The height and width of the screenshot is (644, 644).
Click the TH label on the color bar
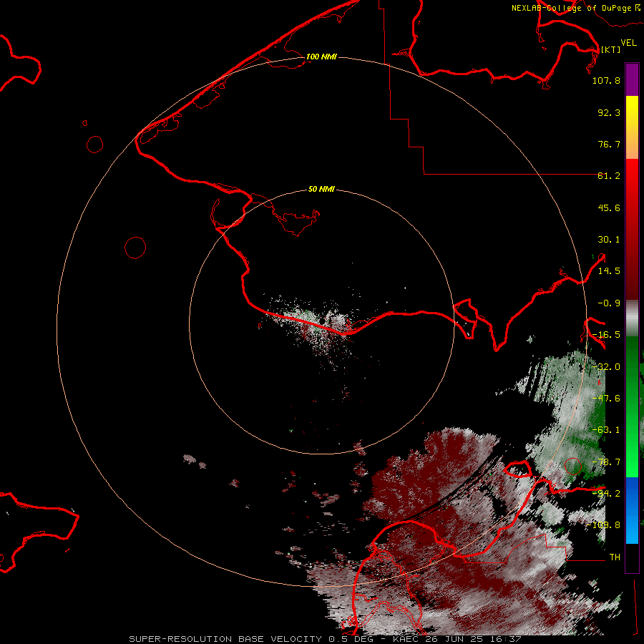pos(615,557)
